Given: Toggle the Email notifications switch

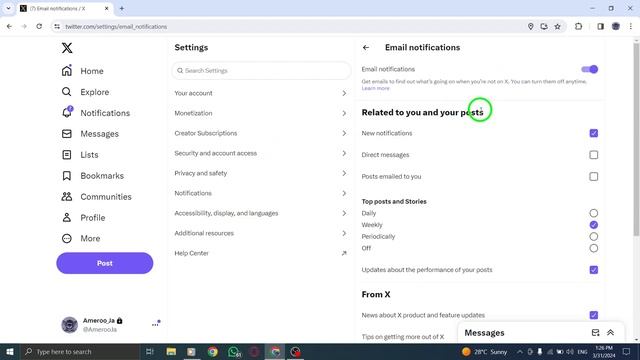Looking at the screenshot, I should pyautogui.click(x=589, y=69).
